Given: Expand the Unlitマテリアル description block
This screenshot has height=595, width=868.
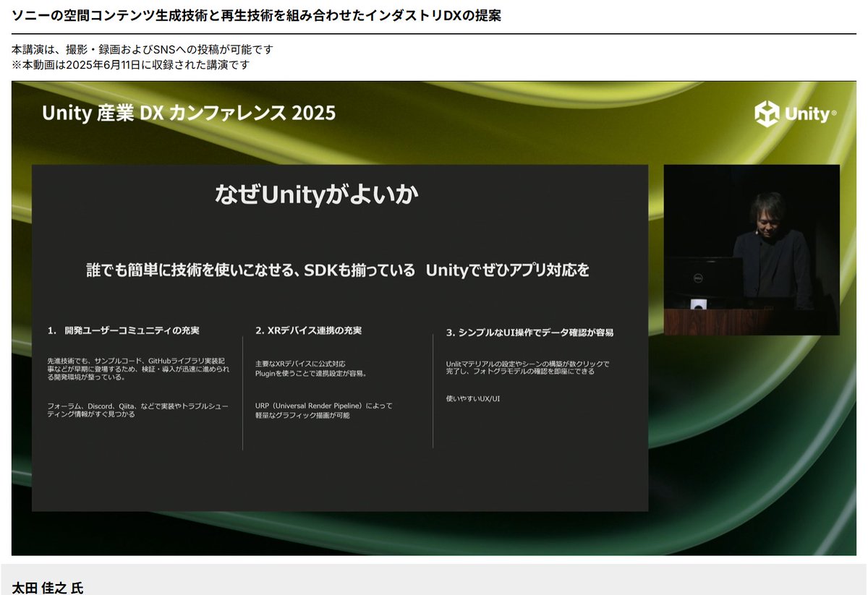Looking at the screenshot, I should coord(528,369).
